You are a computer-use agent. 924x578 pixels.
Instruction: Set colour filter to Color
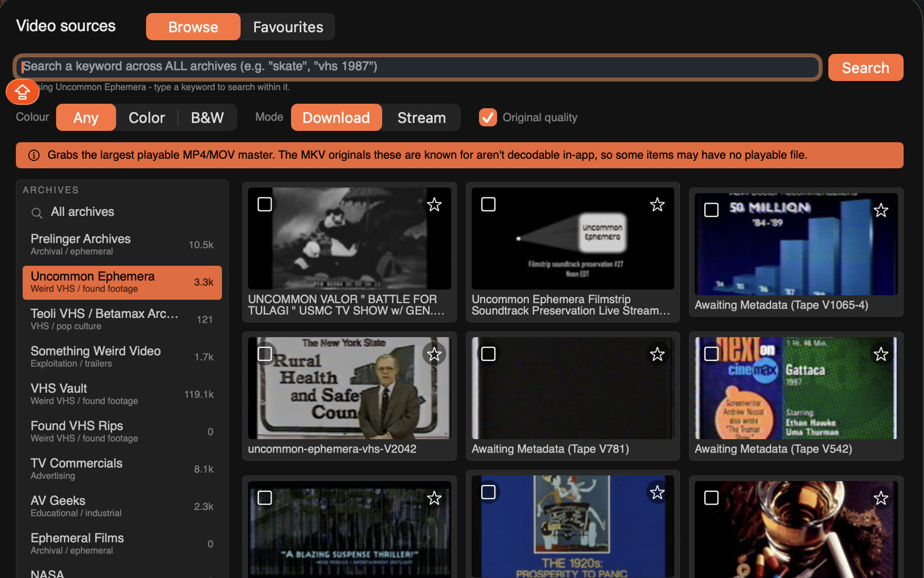click(x=147, y=118)
